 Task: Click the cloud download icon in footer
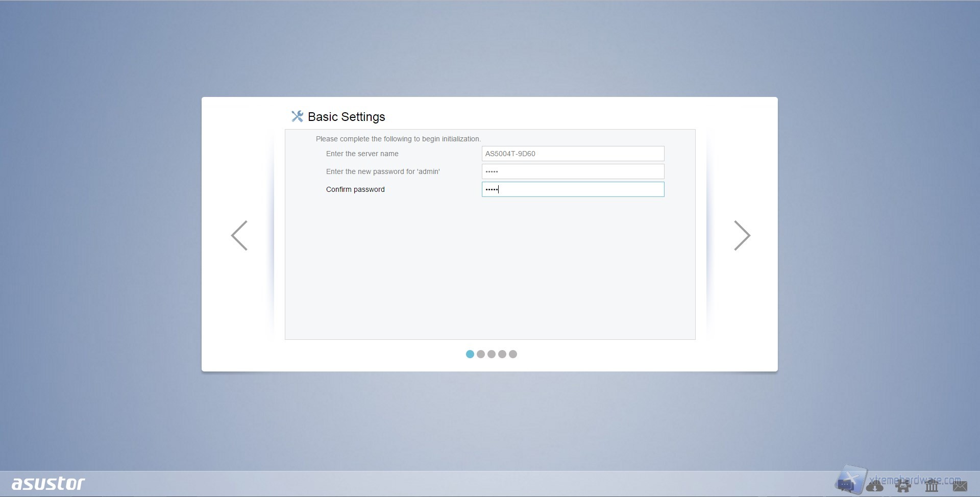coord(874,486)
